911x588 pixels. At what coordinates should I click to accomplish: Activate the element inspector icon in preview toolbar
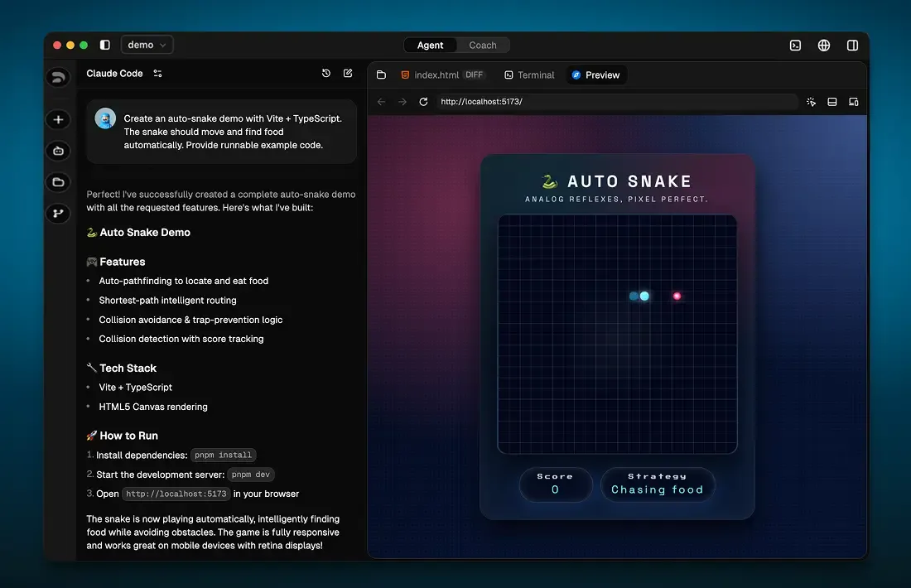point(811,101)
